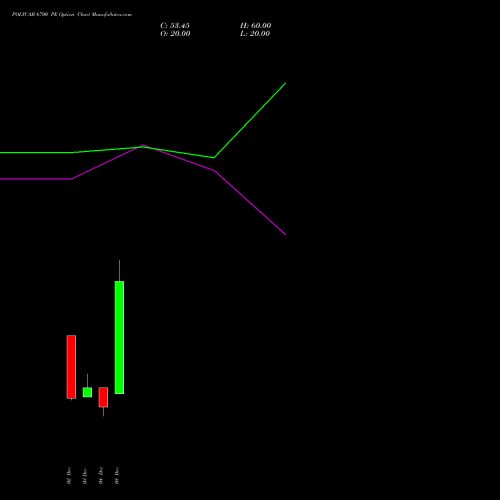The image size is (500, 500).
Task: Click the high value H: 60.00
Action: [x=256, y=26]
